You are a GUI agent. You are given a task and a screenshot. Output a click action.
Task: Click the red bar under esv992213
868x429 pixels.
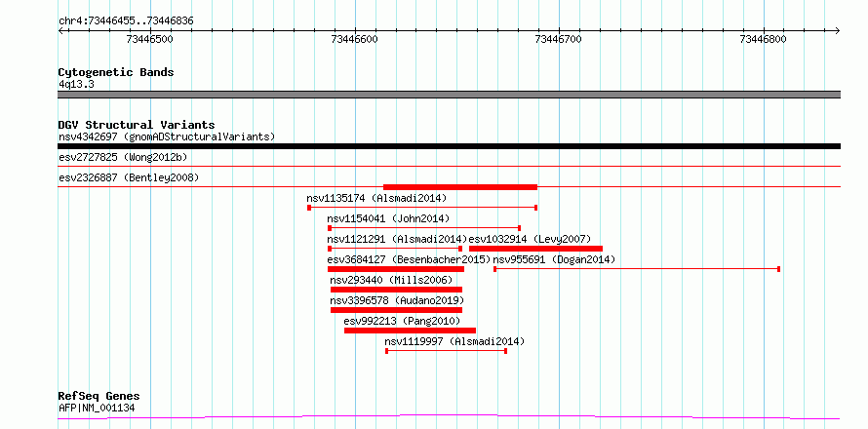coord(410,331)
